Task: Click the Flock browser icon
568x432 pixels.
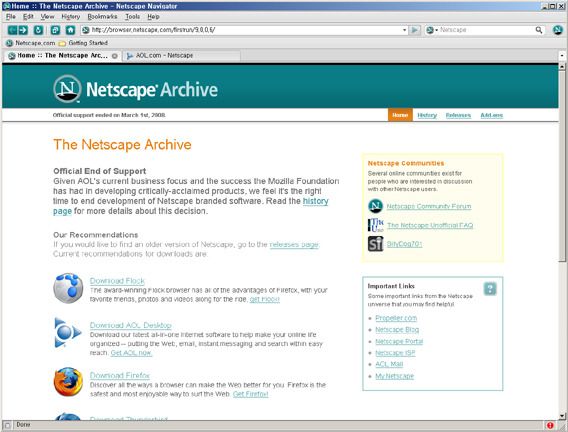Action: [68, 288]
